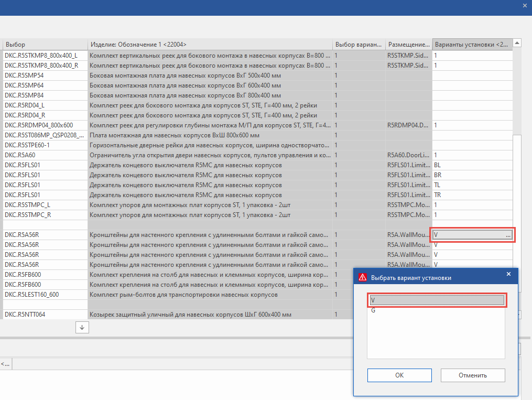Select the DKC.R5RD04_R cell
Image resolution: width=532 pixels, height=400 pixels.
coord(45,115)
